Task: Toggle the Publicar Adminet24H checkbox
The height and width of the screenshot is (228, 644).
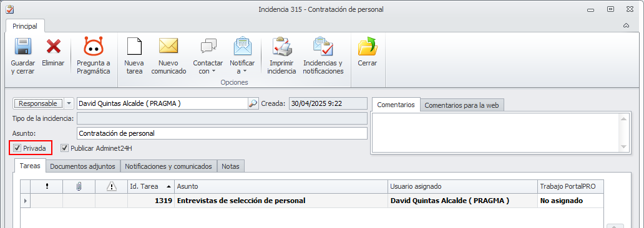Action: [64, 148]
